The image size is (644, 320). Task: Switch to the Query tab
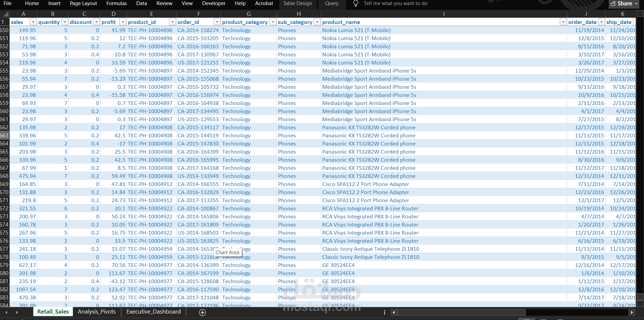tap(332, 3)
